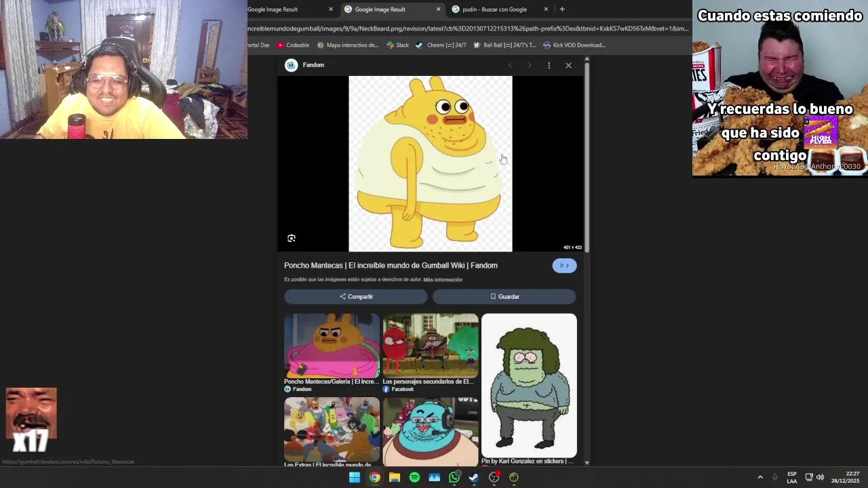868x488 pixels.
Task: Open the Codeable bookmark
Action: pyautogui.click(x=293, y=45)
